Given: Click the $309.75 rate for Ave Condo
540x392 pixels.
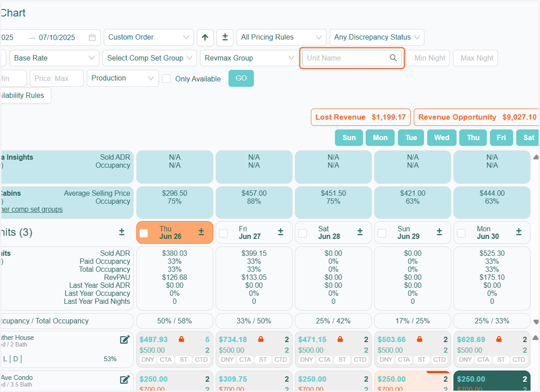Looking at the screenshot, I should [x=233, y=379].
